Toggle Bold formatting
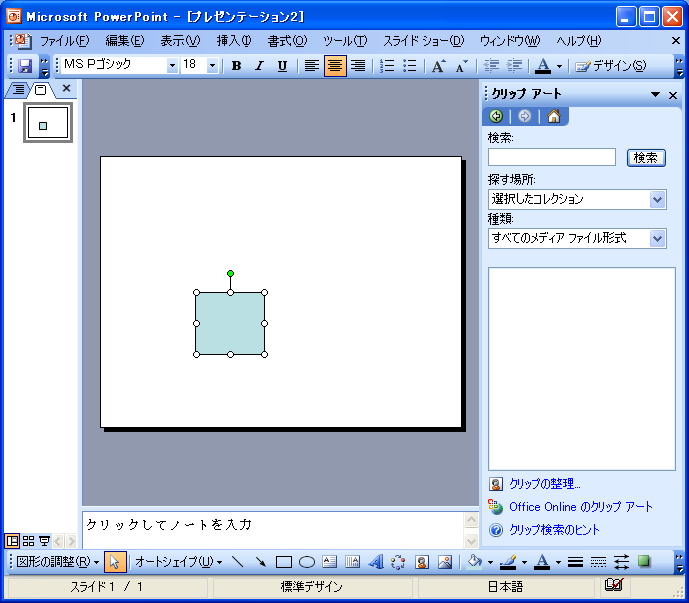The height and width of the screenshot is (603, 689). click(236, 66)
